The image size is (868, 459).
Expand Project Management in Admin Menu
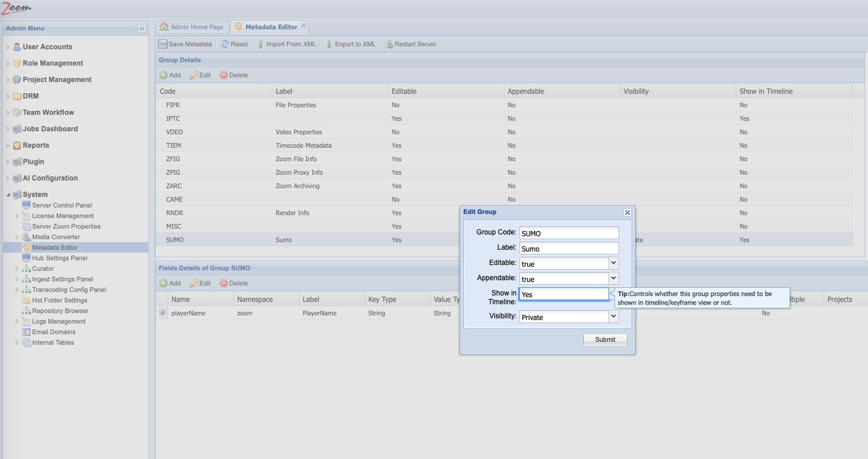[8, 80]
